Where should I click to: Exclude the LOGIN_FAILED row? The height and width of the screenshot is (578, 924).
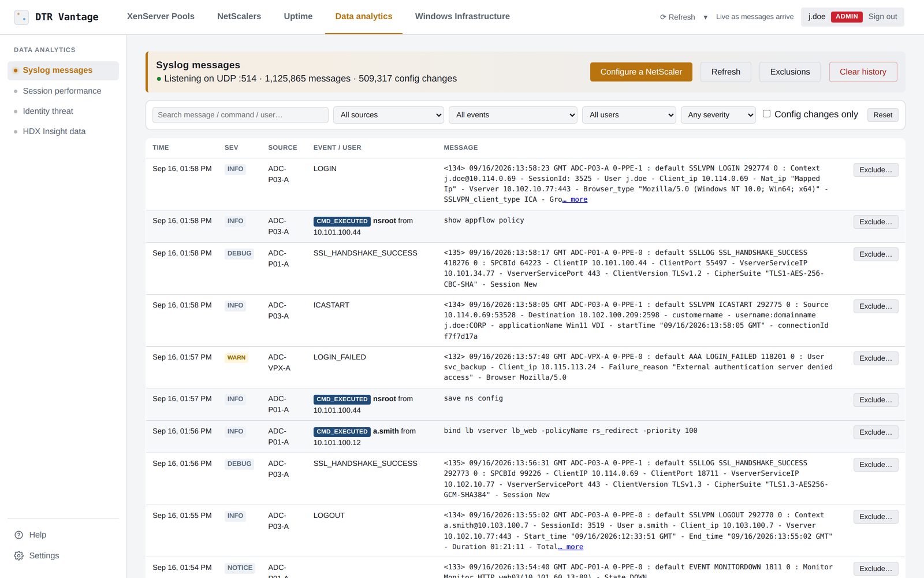875,358
